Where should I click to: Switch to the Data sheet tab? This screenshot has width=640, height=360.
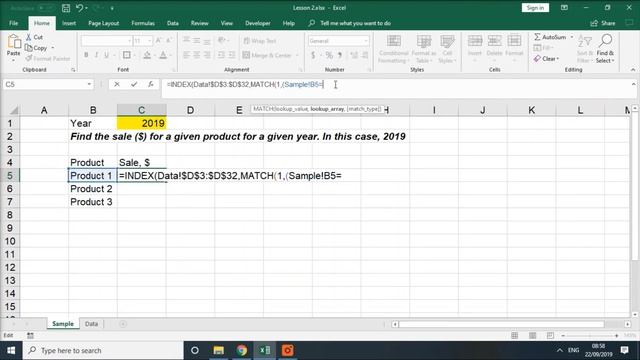click(91, 324)
